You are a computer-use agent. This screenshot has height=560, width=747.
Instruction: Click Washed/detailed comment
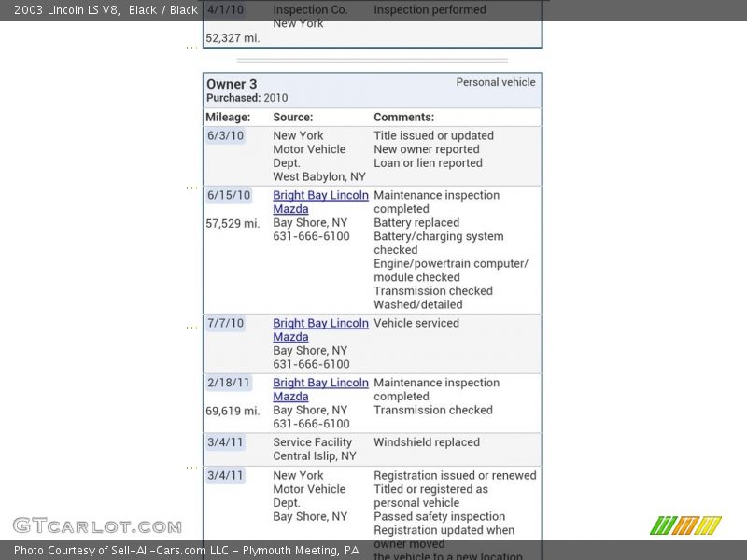click(417, 305)
